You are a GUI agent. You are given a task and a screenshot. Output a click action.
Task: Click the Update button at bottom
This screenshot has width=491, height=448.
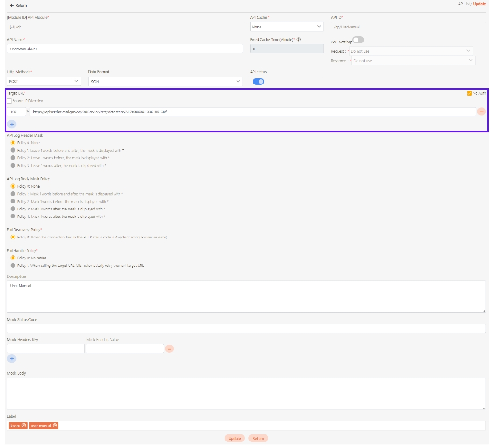(x=234, y=438)
